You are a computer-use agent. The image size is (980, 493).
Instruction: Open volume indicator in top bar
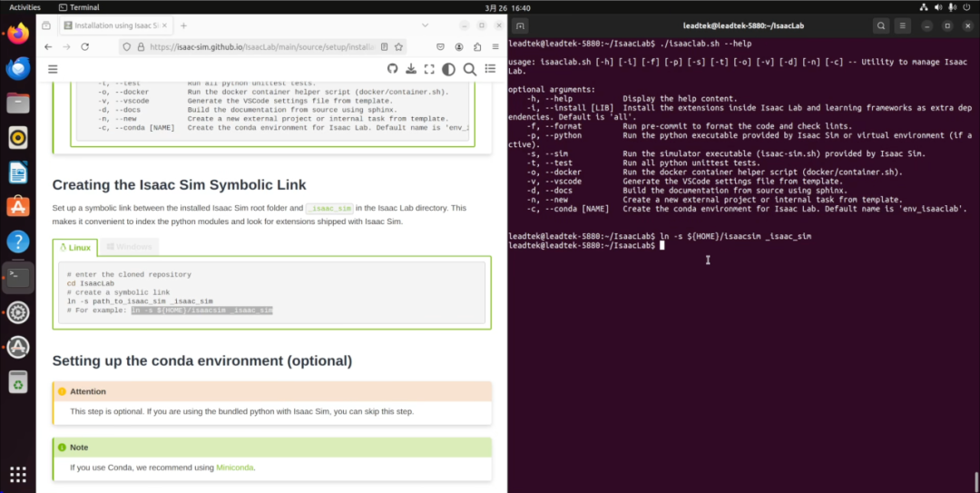(x=938, y=7)
